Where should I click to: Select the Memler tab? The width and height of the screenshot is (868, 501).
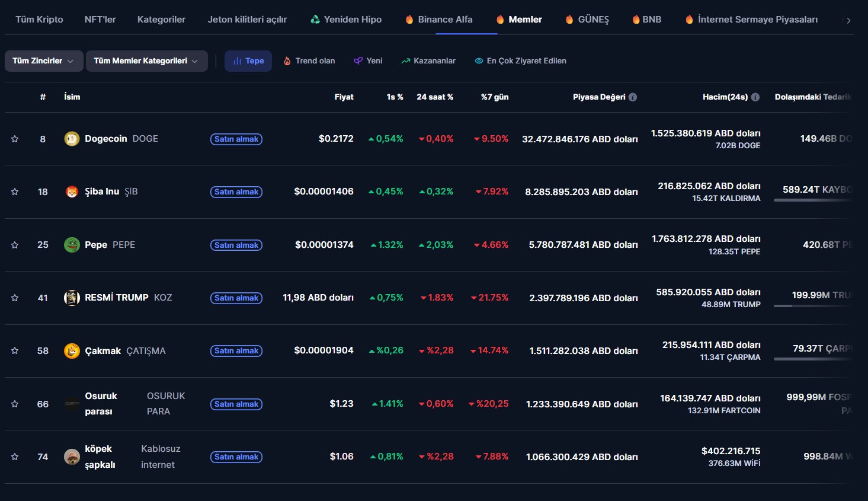[x=520, y=20]
